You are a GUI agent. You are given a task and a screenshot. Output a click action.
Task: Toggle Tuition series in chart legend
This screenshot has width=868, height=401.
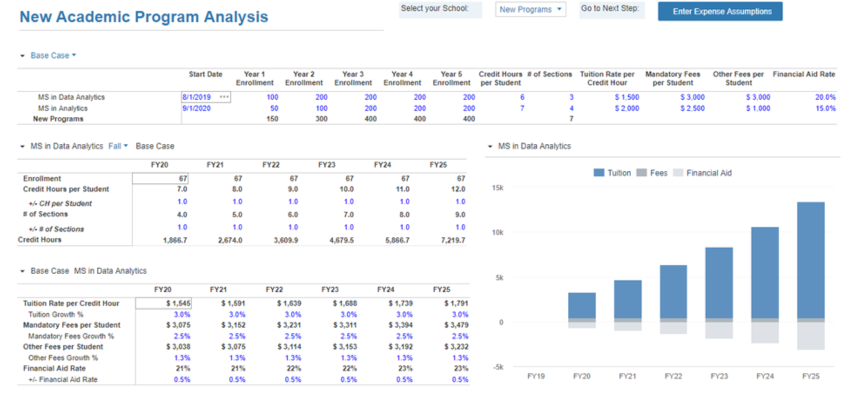point(612,173)
